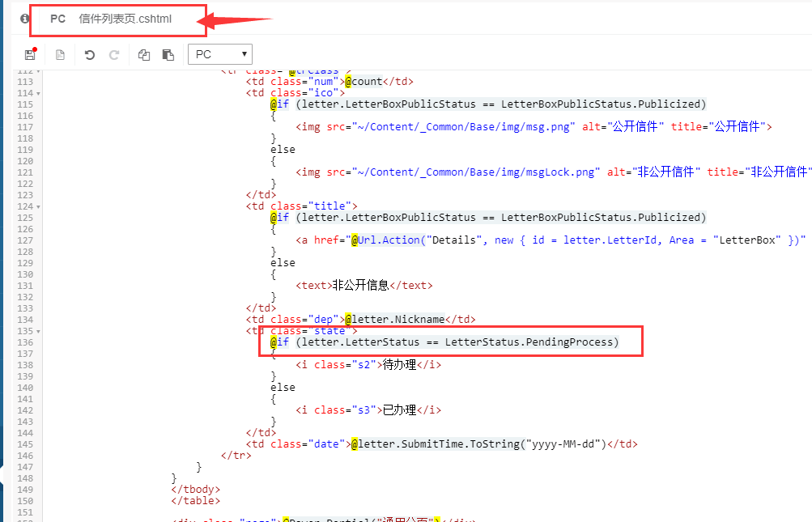Image resolution: width=812 pixels, height=522 pixels.
Task: Click the Paste clipboard icon
Action: tap(168, 55)
